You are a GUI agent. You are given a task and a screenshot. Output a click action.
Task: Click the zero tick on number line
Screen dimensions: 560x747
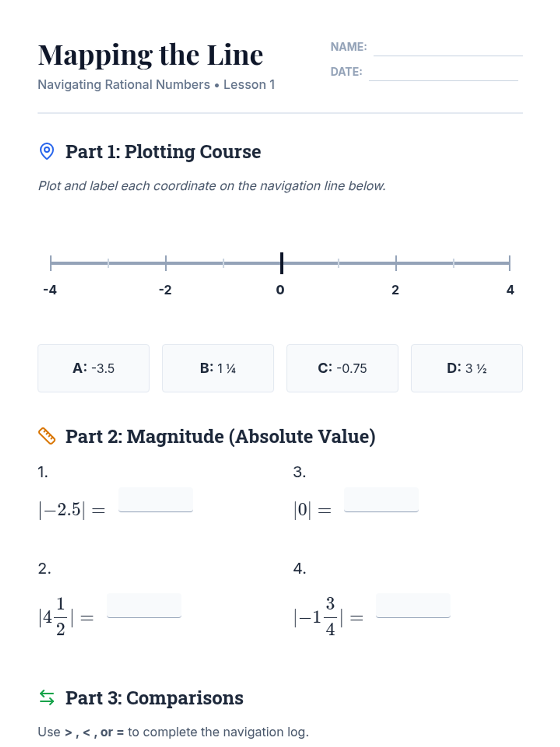pyautogui.click(x=281, y=263)
